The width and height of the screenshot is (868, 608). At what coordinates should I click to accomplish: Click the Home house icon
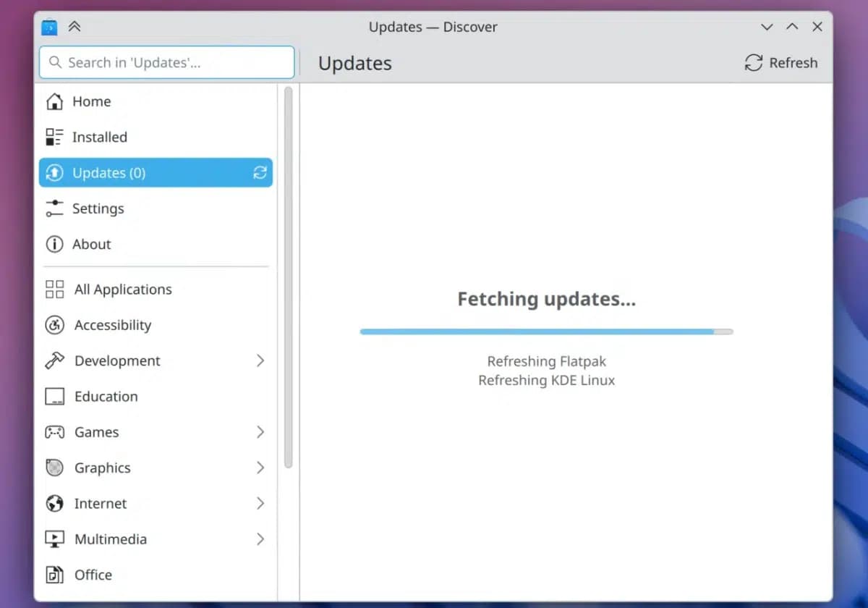(x=54, y=101)
